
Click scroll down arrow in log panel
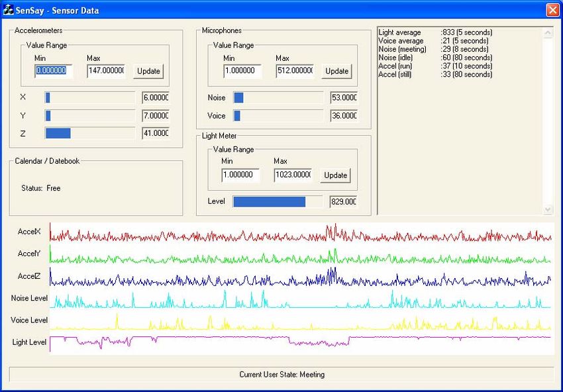pos(548,209)
